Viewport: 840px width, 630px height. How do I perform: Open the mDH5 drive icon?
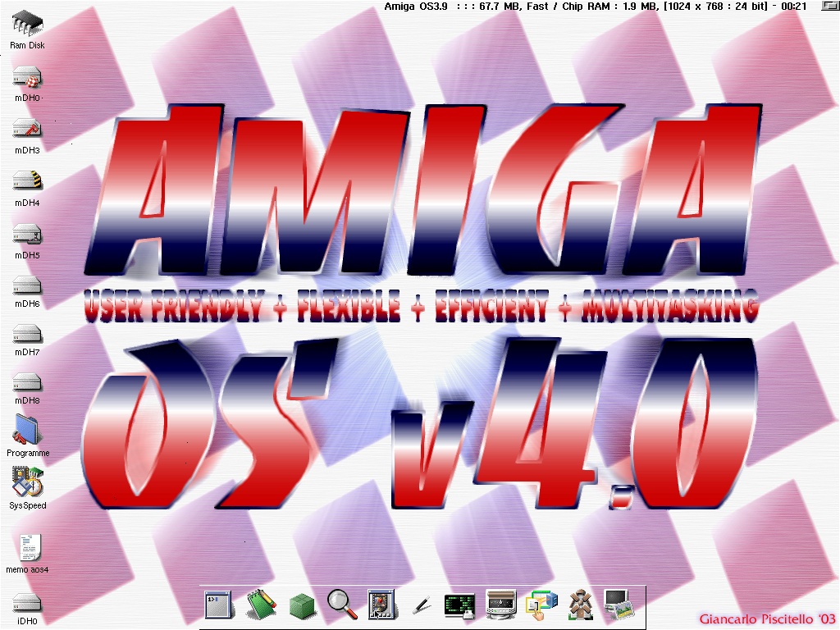pyautogui.click(x=27, y=235)
